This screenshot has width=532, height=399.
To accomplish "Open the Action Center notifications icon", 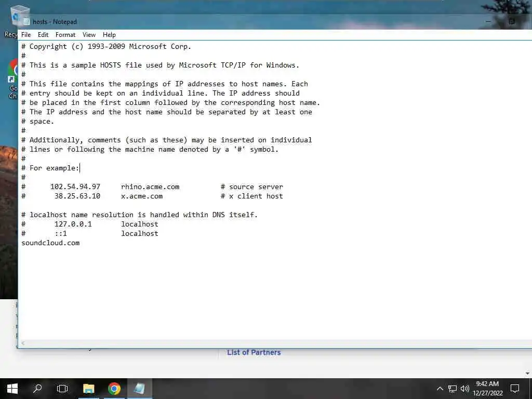I will click(515, 389).
